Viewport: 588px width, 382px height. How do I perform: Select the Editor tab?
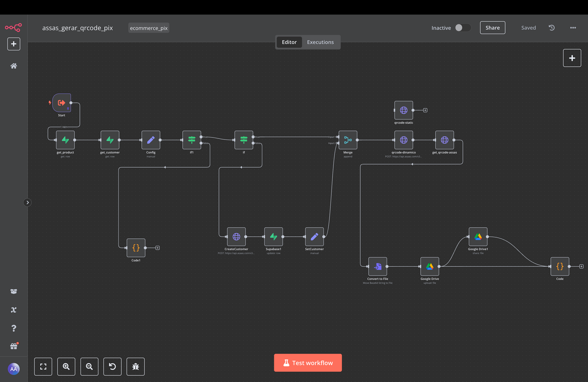coord(289,42)
